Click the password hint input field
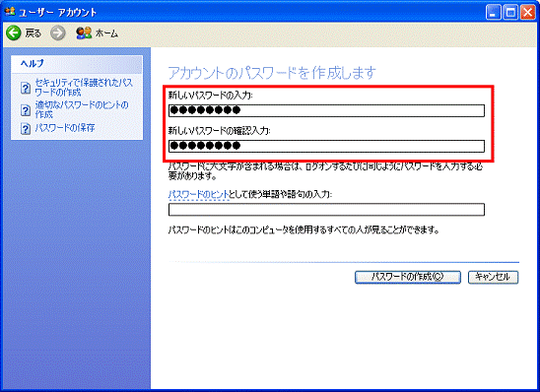Image resolution: width=540 pixels, height=392 pixels. (326, 210)
